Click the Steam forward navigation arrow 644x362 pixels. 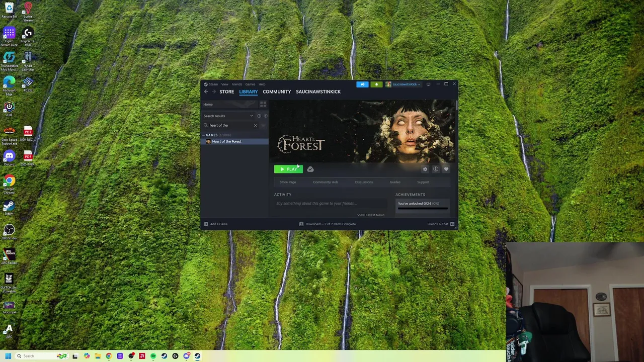tap(214, 92)
